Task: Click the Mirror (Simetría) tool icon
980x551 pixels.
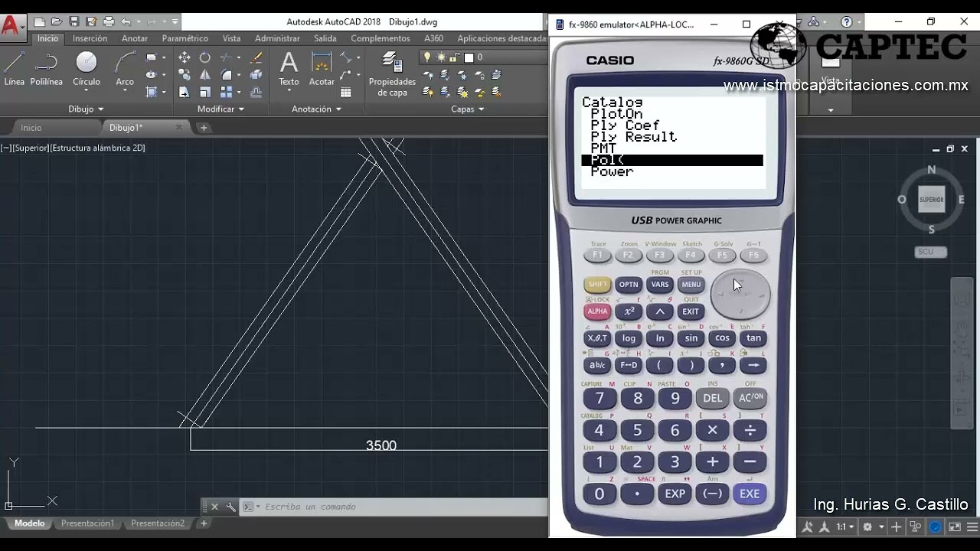Action: 205,75
